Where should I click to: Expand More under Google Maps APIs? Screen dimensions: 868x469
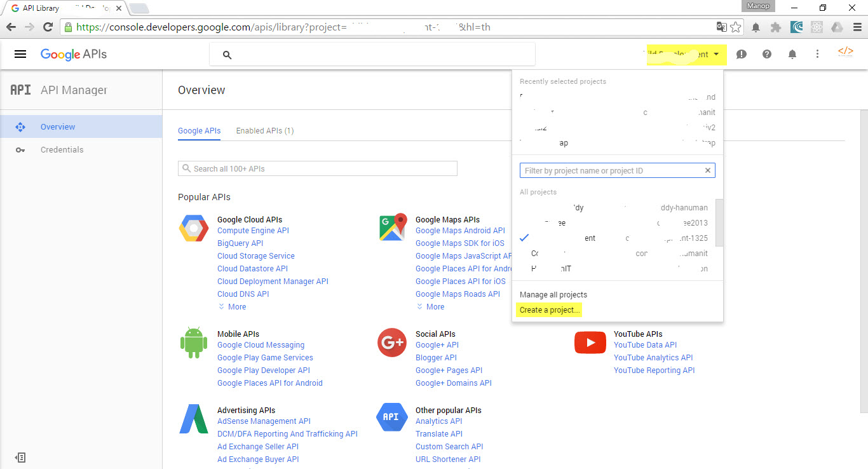pos(430,306)
